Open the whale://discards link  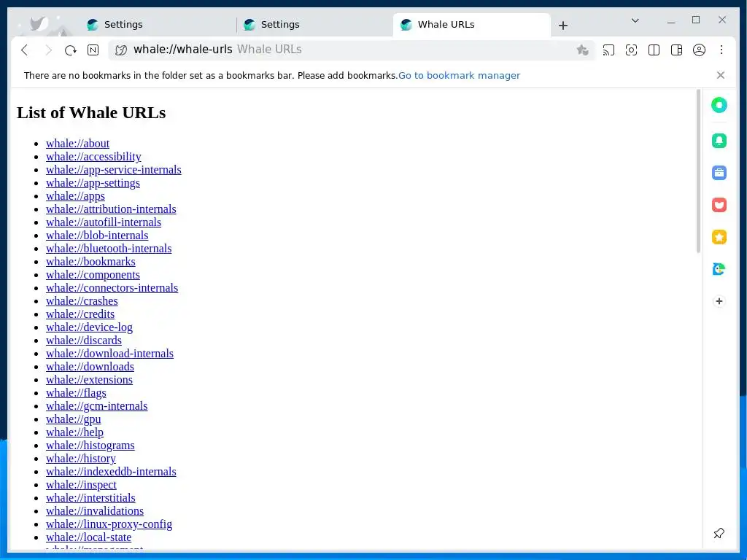point(84,340)
